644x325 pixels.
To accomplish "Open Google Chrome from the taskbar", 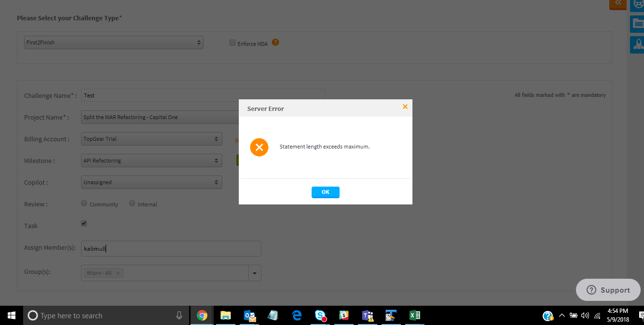I will [202, 315].
